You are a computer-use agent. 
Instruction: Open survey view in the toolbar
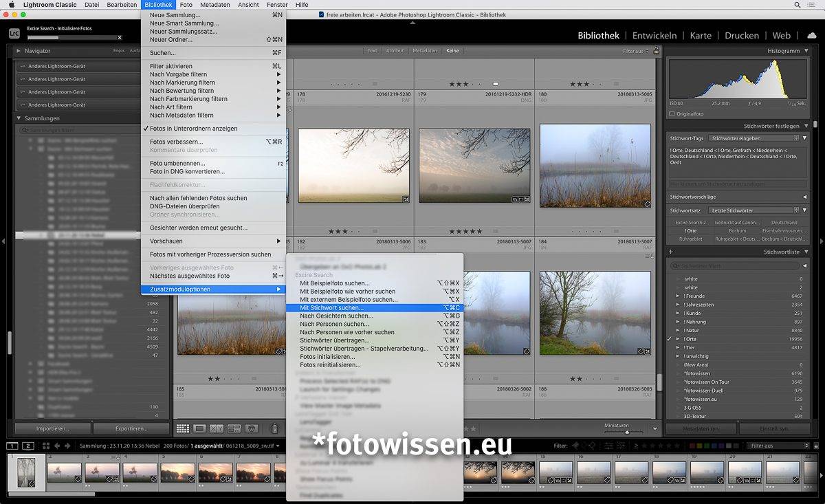pyautogui.click(x=234, y=428)
